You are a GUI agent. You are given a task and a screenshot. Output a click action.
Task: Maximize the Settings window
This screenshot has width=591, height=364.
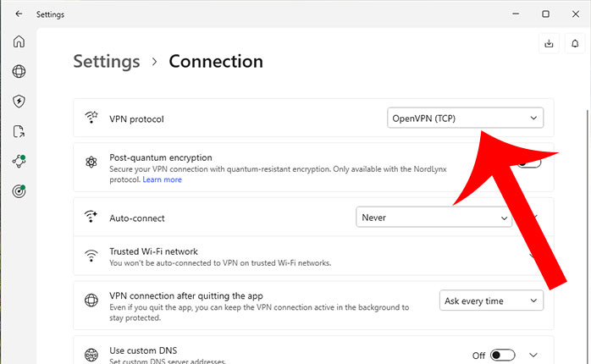[x=546, y=14]
